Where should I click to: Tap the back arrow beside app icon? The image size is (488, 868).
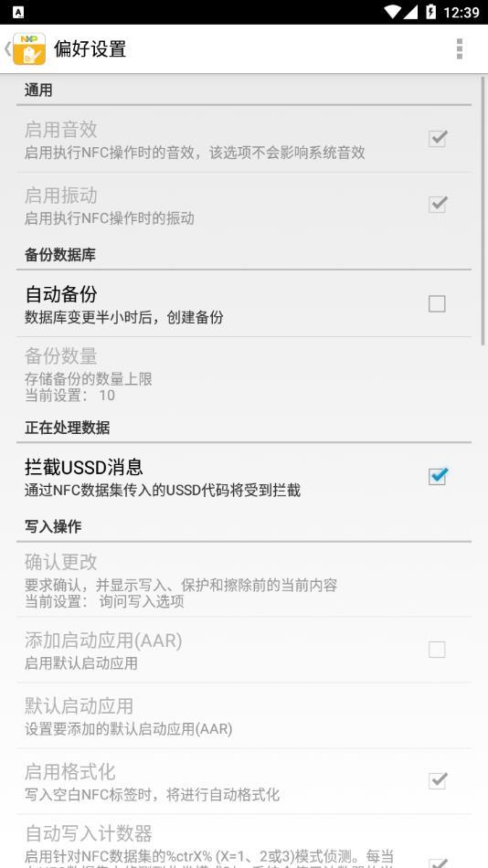[7, 48]
